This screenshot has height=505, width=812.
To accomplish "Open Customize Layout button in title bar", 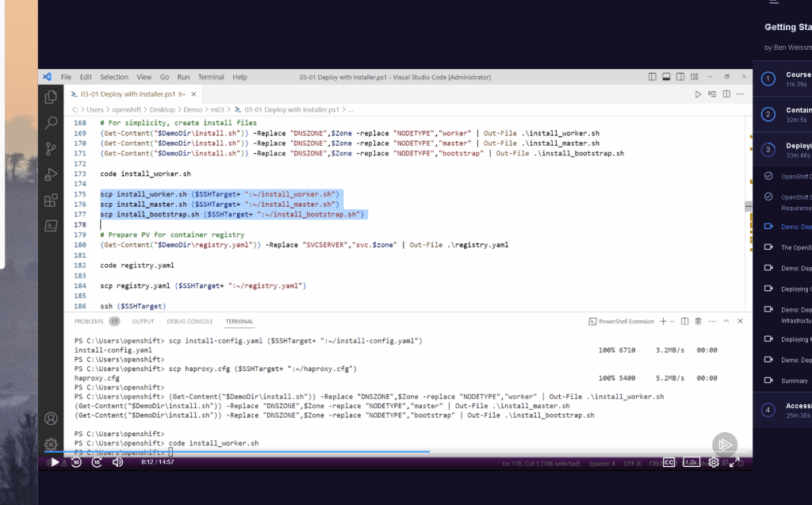I will pos(695,77).
